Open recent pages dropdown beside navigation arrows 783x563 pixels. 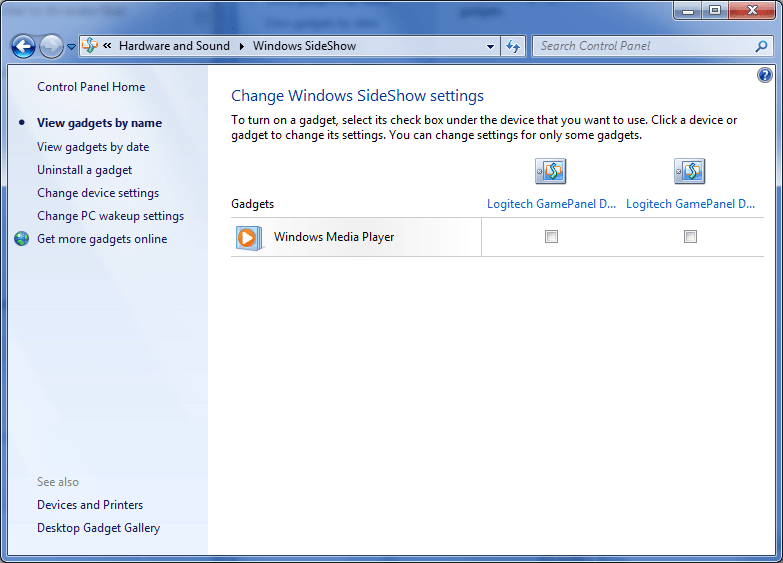pos(71,46)
